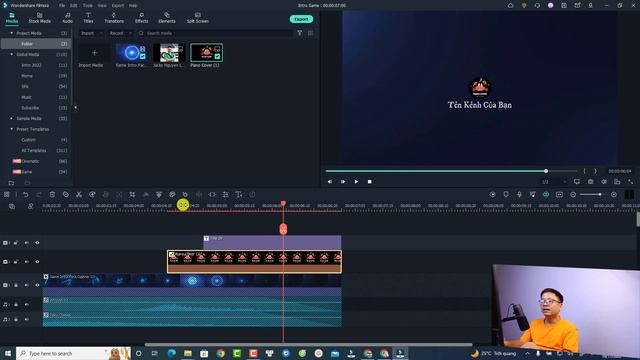Open the File menu
This screenshot has width=640, height=360.
click(x=62, y=6)
